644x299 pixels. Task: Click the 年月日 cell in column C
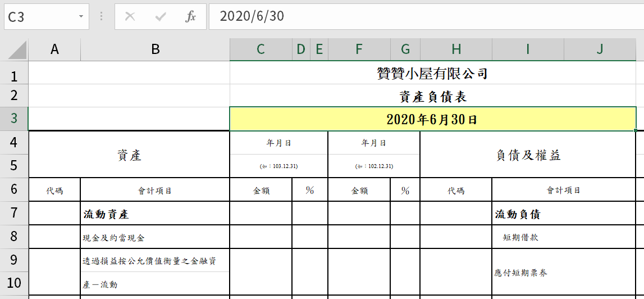[279, 143]
